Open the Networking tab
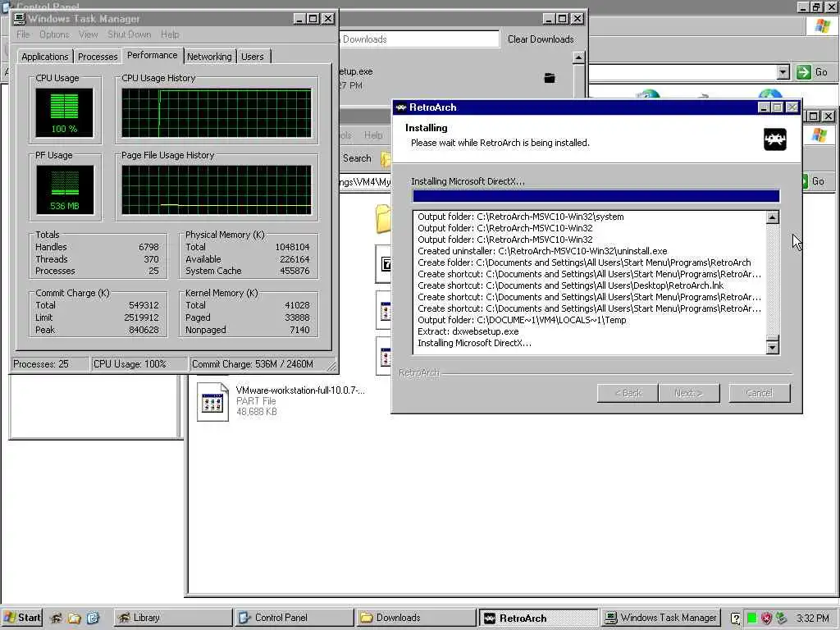840x630 pixels. 209,57
